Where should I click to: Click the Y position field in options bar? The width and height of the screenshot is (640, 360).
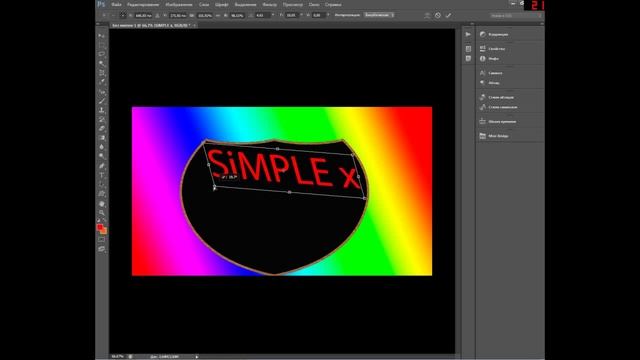(178, 16)
